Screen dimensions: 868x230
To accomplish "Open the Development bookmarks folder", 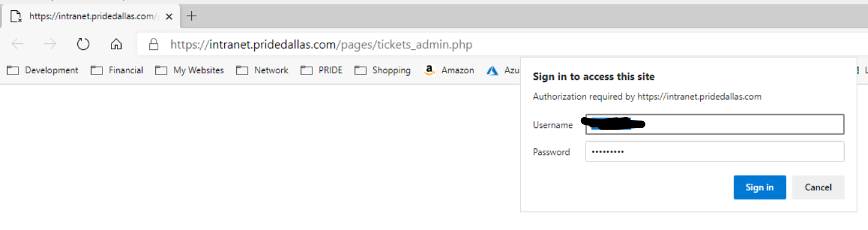I will 43,70.
